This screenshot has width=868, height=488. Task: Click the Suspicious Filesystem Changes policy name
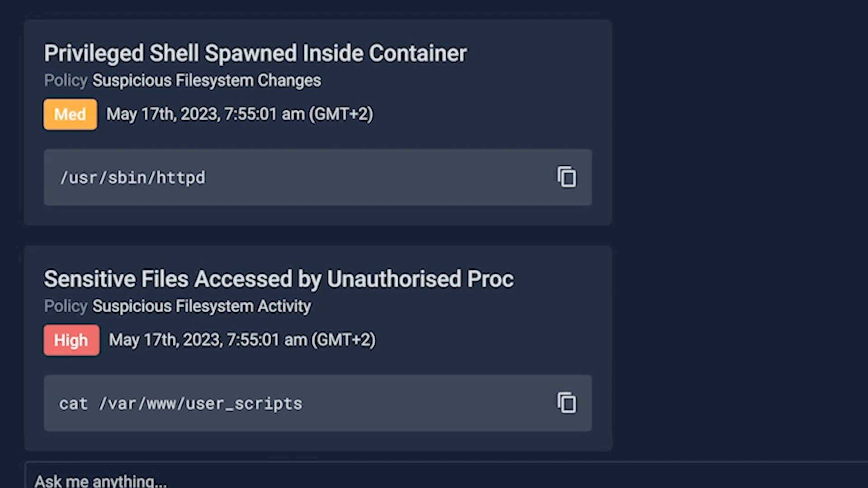tap(207, 80)
